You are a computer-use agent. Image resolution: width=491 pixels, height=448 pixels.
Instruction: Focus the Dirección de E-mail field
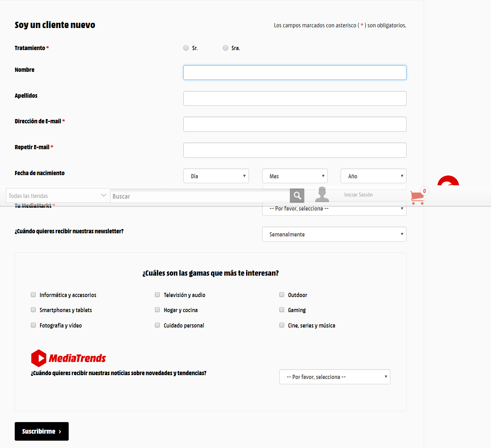pyautogui.click(x=295, y=124)
